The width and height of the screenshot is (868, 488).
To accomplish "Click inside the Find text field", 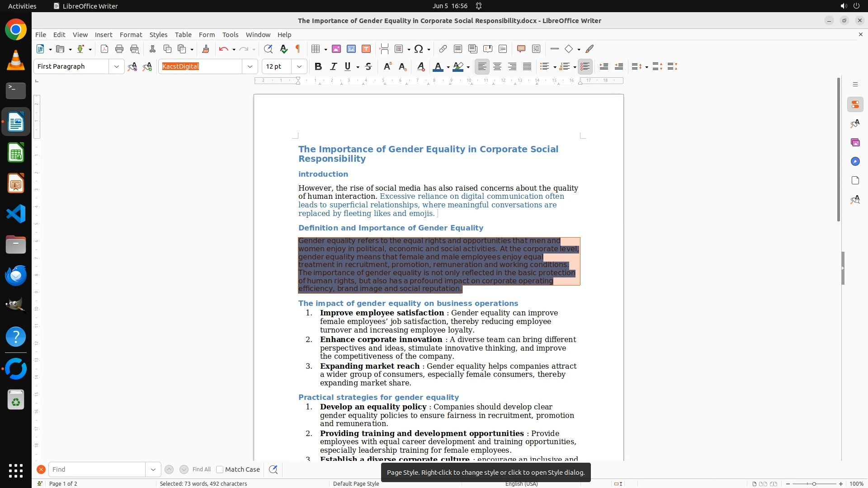I will pyautogui.click(x=97, y=469).
